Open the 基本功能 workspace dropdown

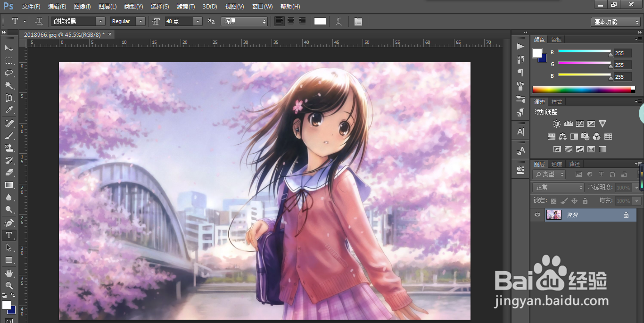pos(616,22)
